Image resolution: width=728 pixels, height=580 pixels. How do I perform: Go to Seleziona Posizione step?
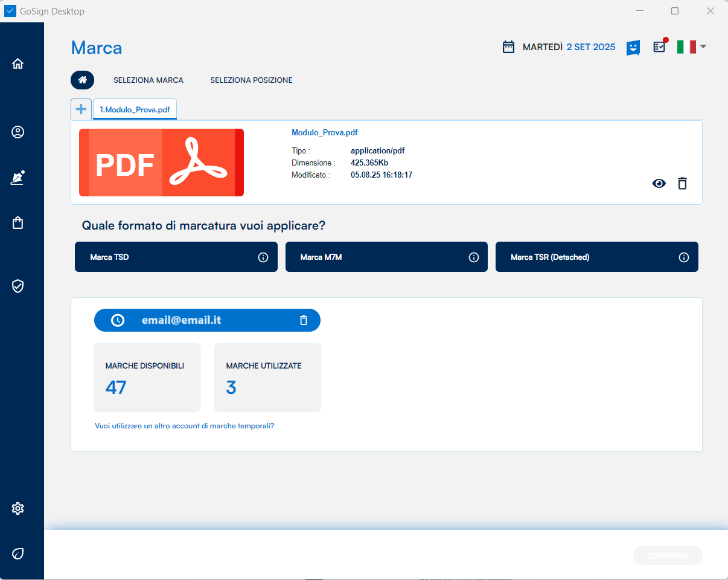[251, 80]
